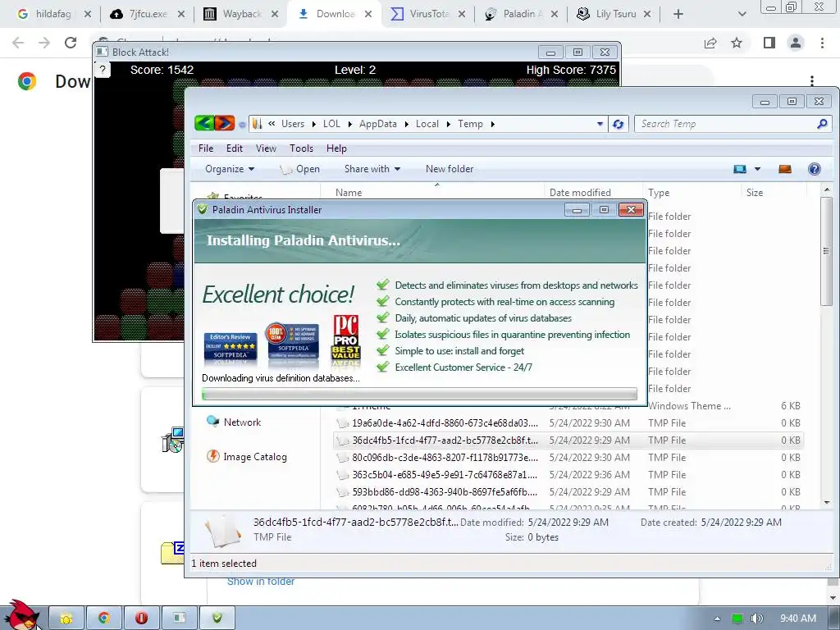Open the Edit menu in Explorer
Image resolution: width=840 pixels, height=630 pixels.
(x=234, y=148)
